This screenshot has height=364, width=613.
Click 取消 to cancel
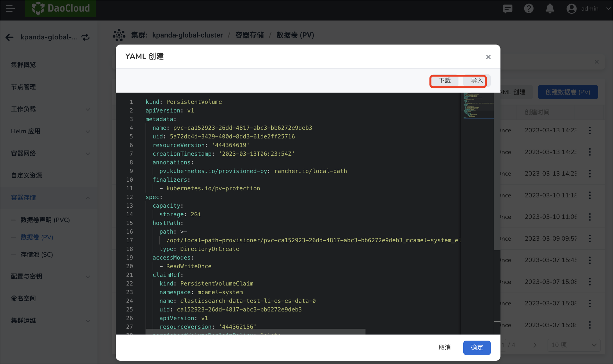click(x=445, y=348)
